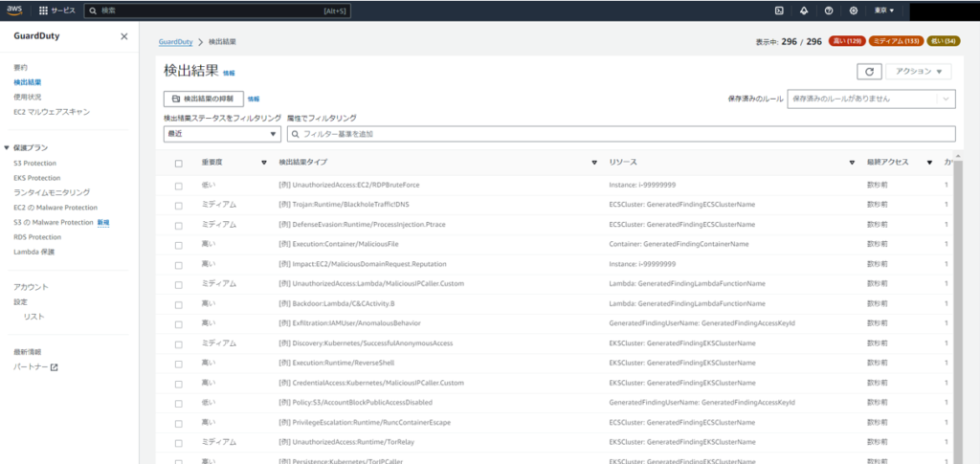Viewport: 980px width, 464px height.
Task: Check the RDPBruteForce finding row
Action: pos(179,186)
